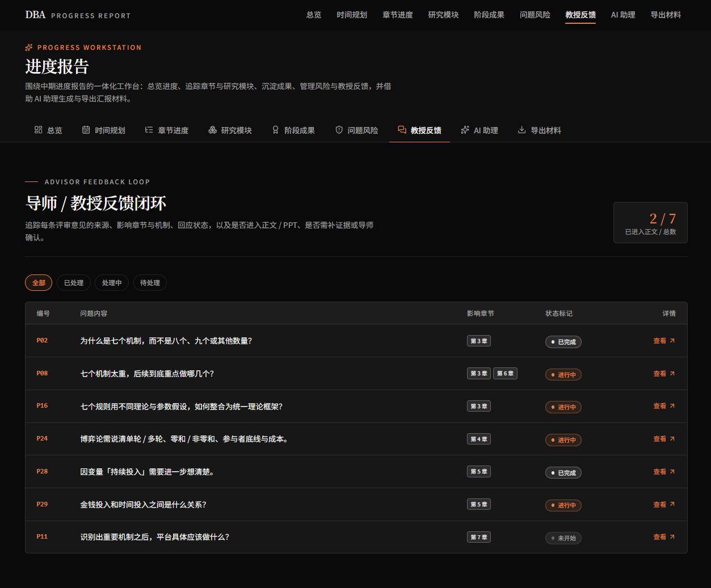Click the 第 6 章 tag in row P08

pos(505,374)
